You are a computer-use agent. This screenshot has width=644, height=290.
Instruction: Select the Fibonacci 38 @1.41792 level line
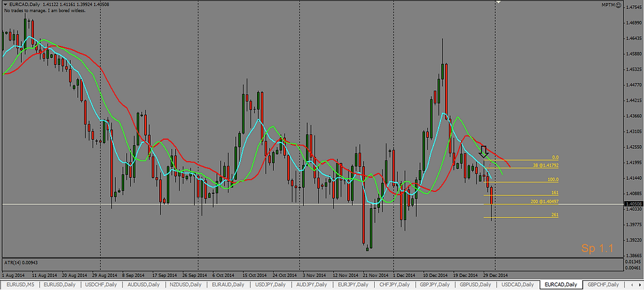520,168
